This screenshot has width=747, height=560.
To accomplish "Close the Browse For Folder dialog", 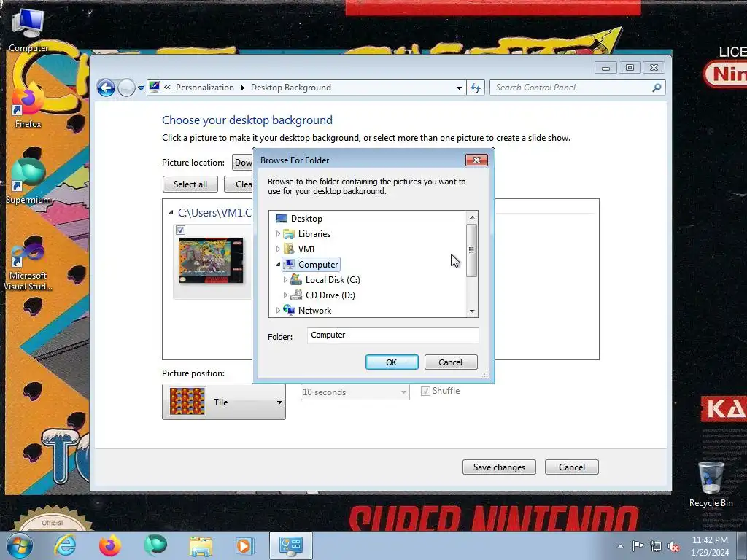I will 476,160.
